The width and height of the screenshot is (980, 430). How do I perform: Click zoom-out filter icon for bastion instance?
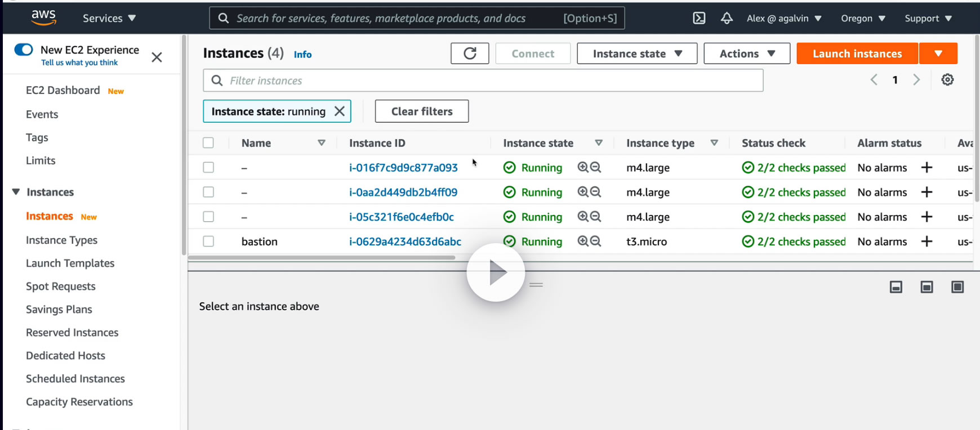pos(596,241)
